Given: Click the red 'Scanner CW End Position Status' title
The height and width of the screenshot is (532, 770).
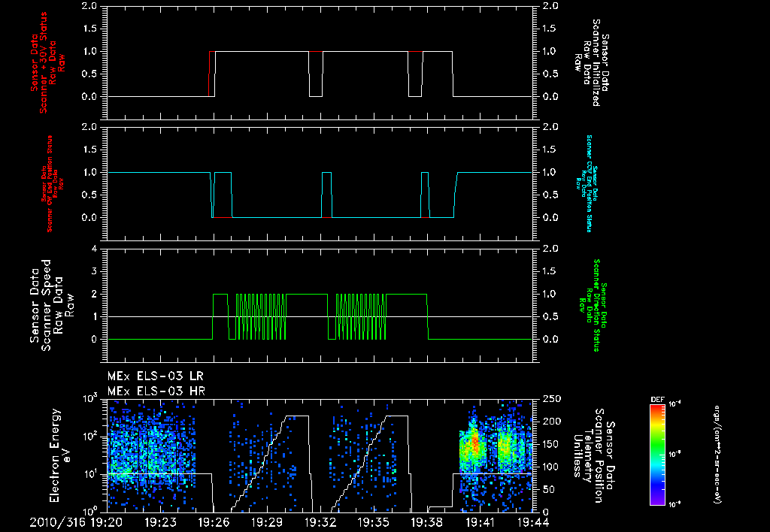Looking at the screenshot, I should tap(53, 183).
